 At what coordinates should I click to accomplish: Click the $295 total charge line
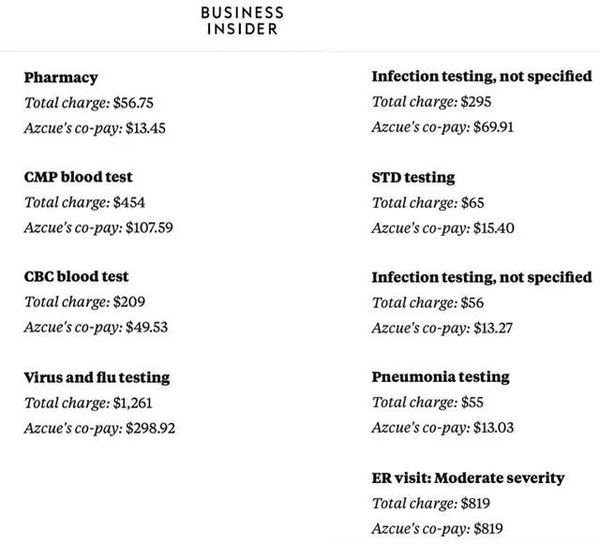[432, 102]
